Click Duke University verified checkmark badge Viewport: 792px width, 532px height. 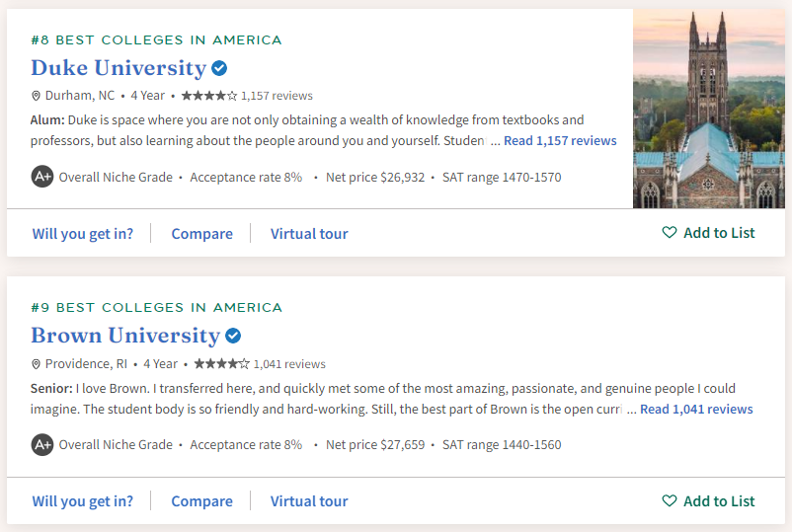click(x=219, y=68)
